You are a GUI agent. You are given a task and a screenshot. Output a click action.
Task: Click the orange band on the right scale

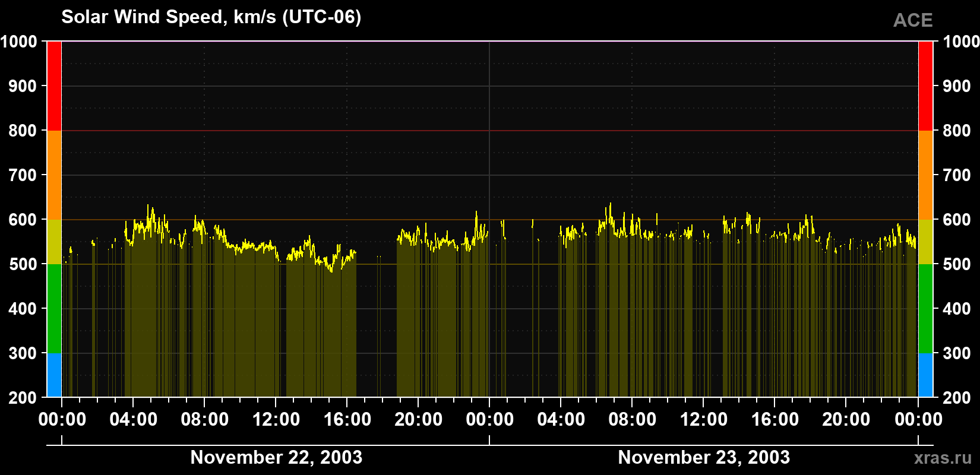925,175
